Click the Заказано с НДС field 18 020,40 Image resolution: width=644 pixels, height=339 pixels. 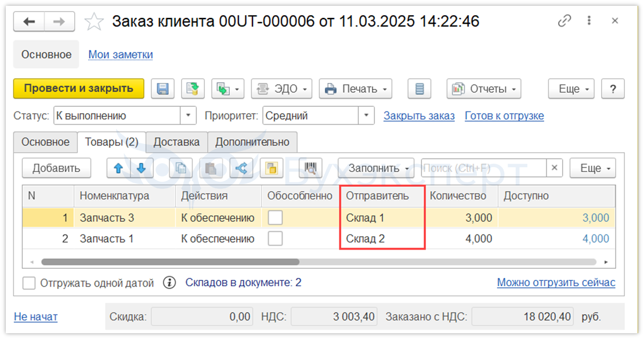[x=522, y=317]
